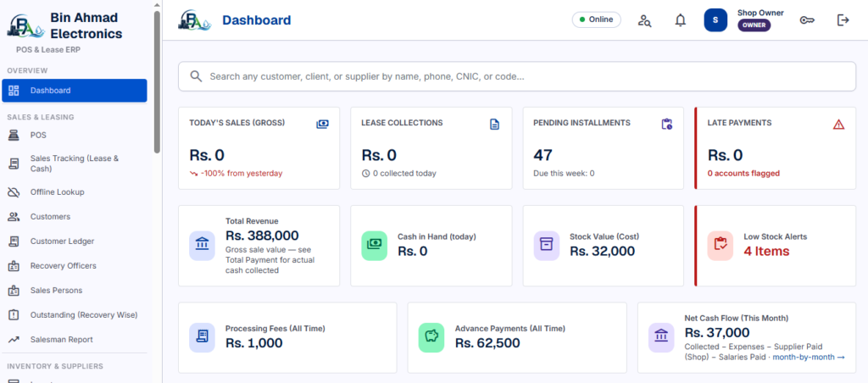868x383 pixels.
Task: Click "0 collected today" text
Action: click(x=404, y=173)
